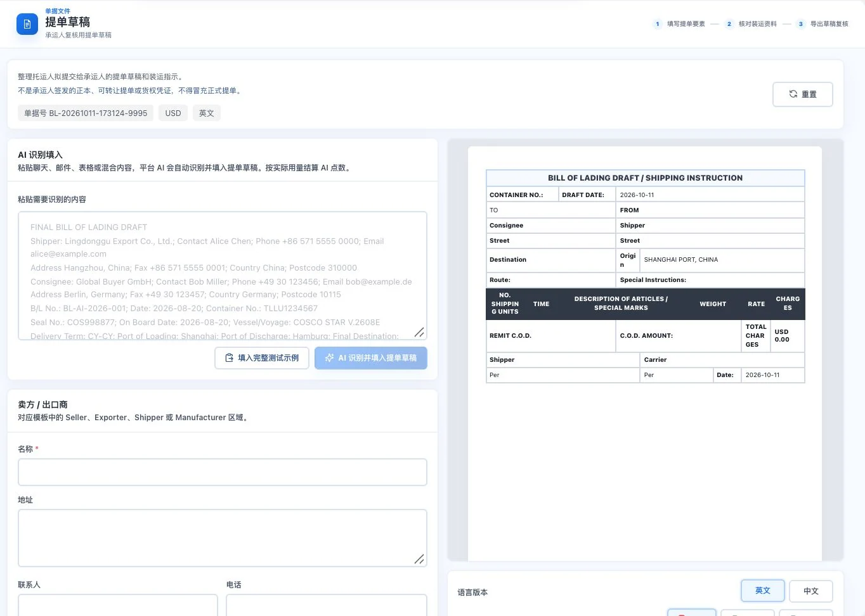This screenshot has height=616, width=865.
Task: Go to step 3 导出草稿复核
Action: pyautogui.click(x=823, y=24)
